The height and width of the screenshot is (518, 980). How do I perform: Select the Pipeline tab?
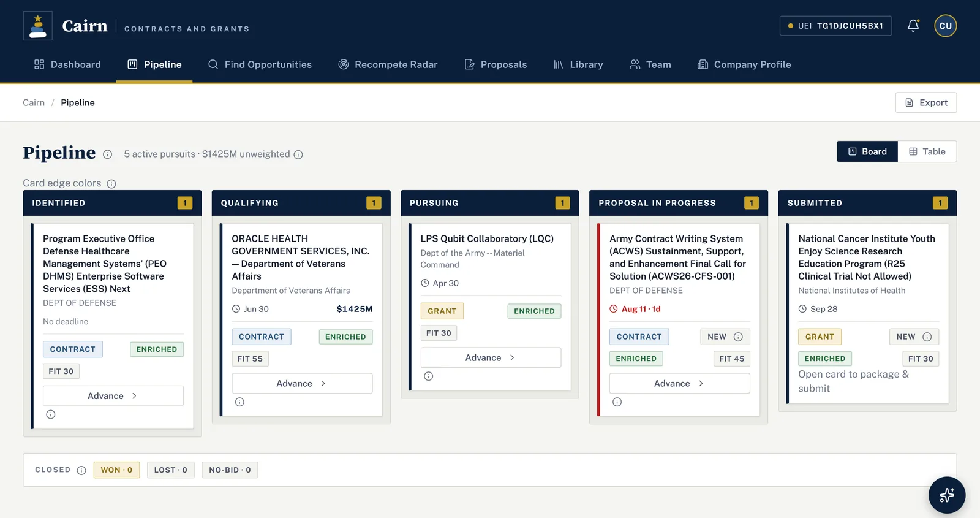pos(154,64)
